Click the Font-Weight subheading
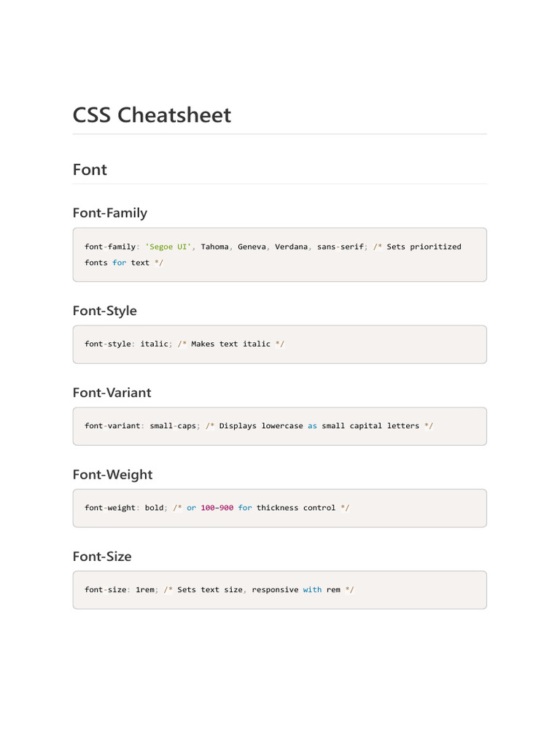 click(x=112, y=475)
